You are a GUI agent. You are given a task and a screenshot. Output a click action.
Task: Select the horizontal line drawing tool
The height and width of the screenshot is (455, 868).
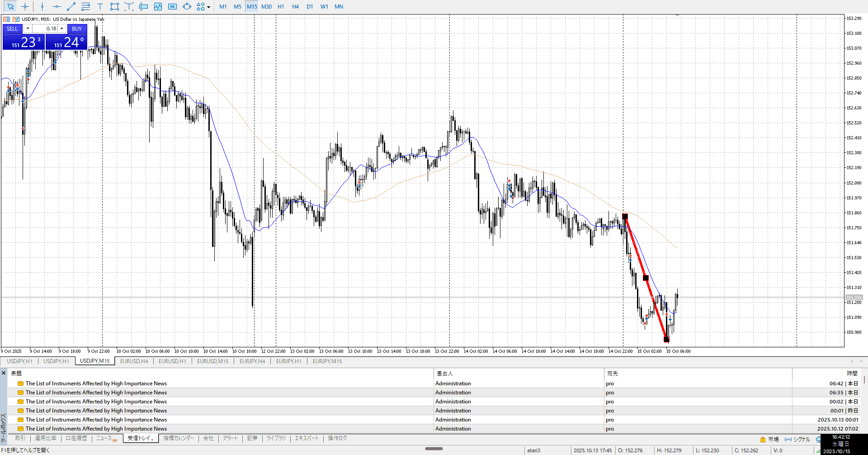(x=57, y=7)
